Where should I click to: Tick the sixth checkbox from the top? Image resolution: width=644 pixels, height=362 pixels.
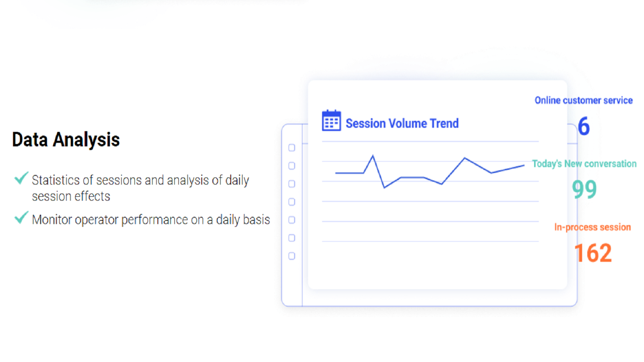292,238
